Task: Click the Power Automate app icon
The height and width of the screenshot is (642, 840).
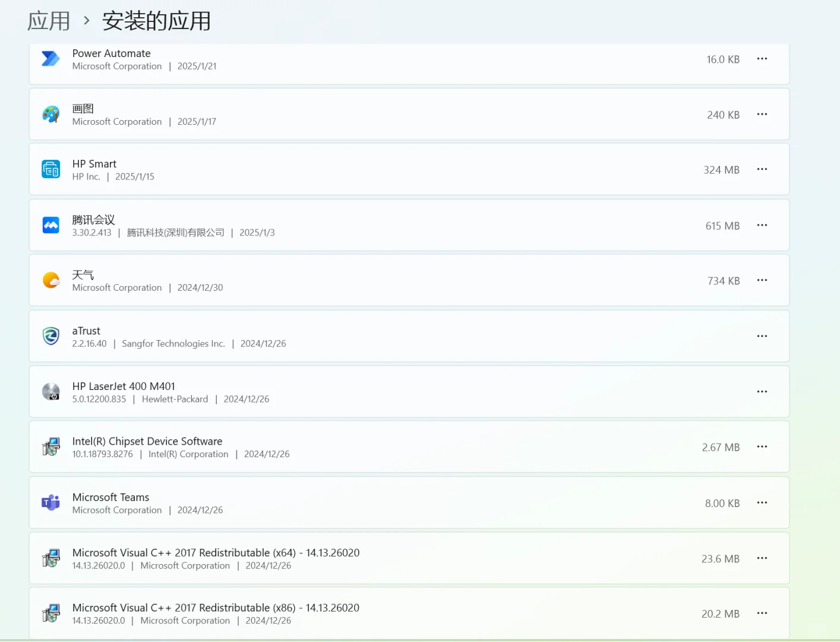Action: click(50, 58)
